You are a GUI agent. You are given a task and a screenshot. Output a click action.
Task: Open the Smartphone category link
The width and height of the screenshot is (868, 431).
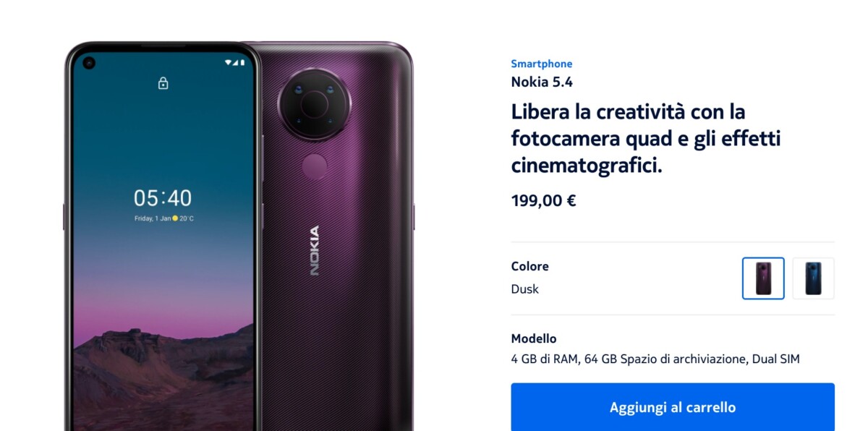point(542,64)
